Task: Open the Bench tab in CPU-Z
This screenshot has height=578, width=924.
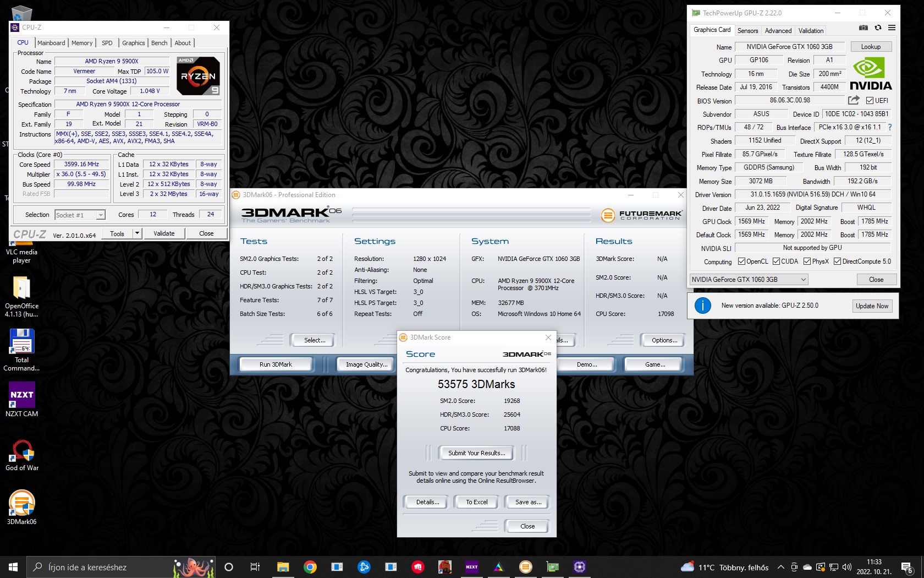Action: pos(159,43)
